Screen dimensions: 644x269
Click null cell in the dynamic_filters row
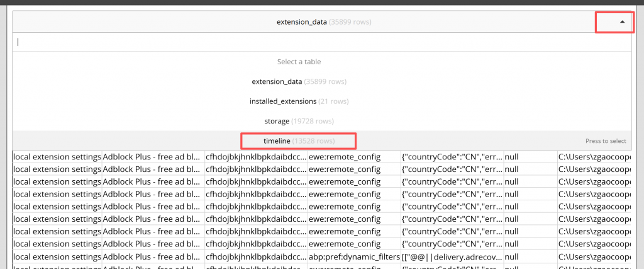pos(530,257)
